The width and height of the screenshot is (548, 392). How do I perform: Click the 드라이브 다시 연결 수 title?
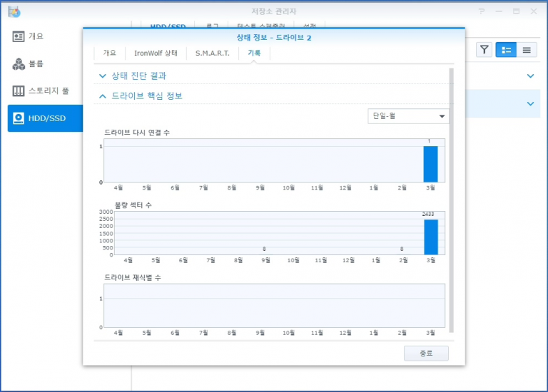pos(137,133)
